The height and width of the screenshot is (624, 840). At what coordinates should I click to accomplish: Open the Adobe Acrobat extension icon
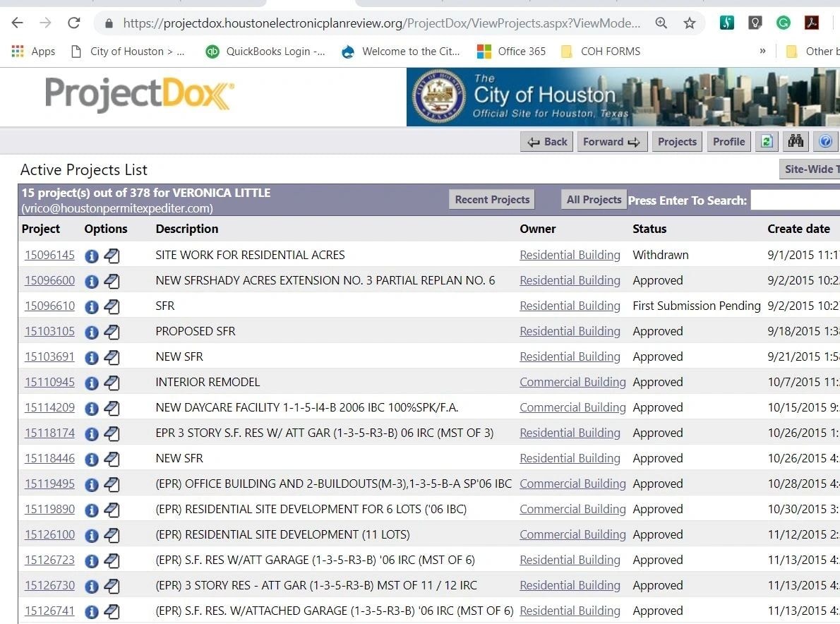[812, 23]
